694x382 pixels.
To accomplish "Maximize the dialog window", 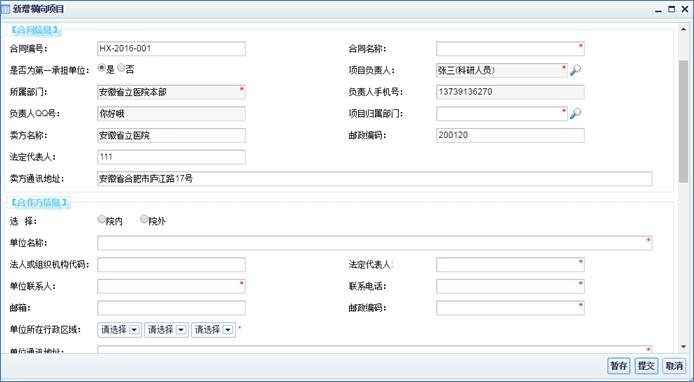I will click(671, 9).
